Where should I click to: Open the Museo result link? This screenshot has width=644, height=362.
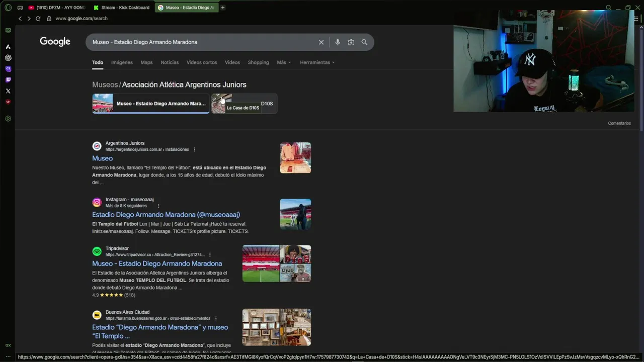coord(102,158)
